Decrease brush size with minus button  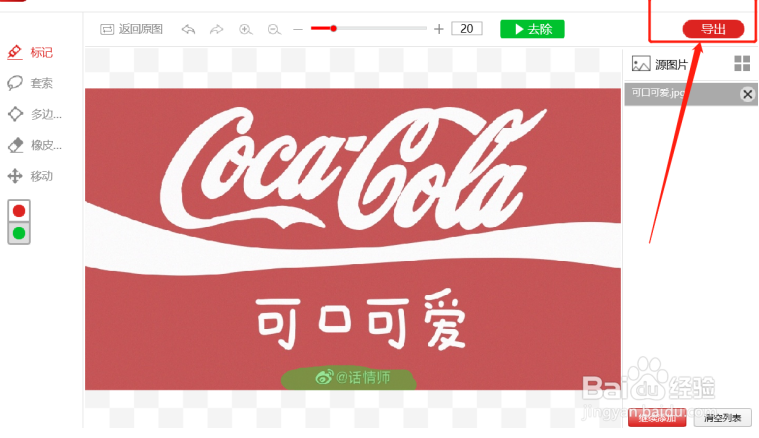click(x=298, y=30)
